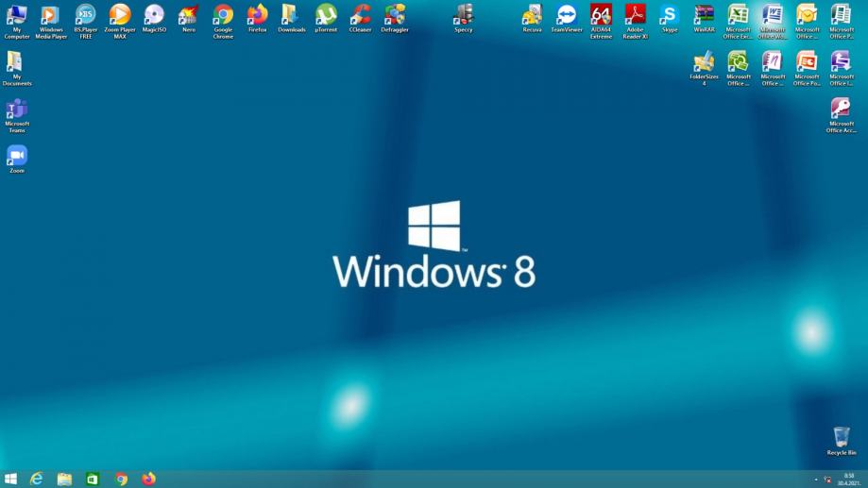Screen dimensions: 868x488
Task: Select the green Microsoft Office Groove icon
Action: 738,69
